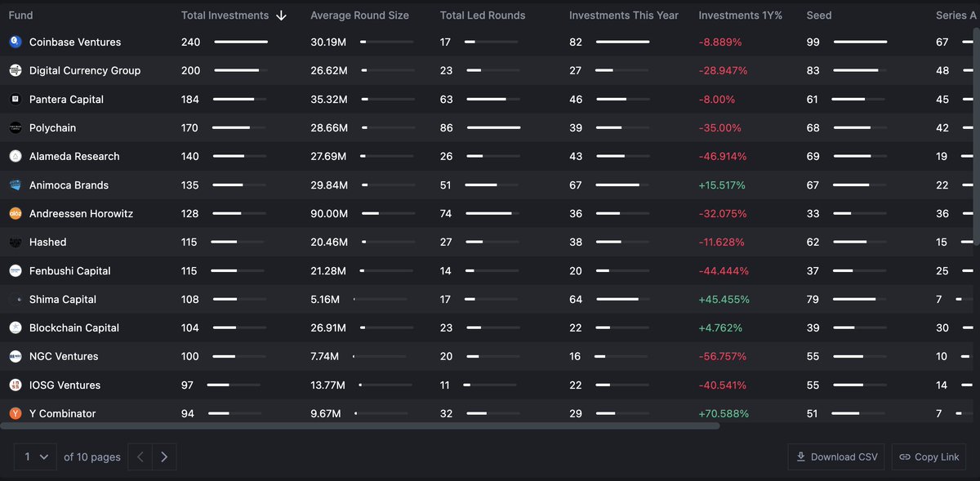
Task: Go to the next page with right chevron
Action: pos(164,457)
